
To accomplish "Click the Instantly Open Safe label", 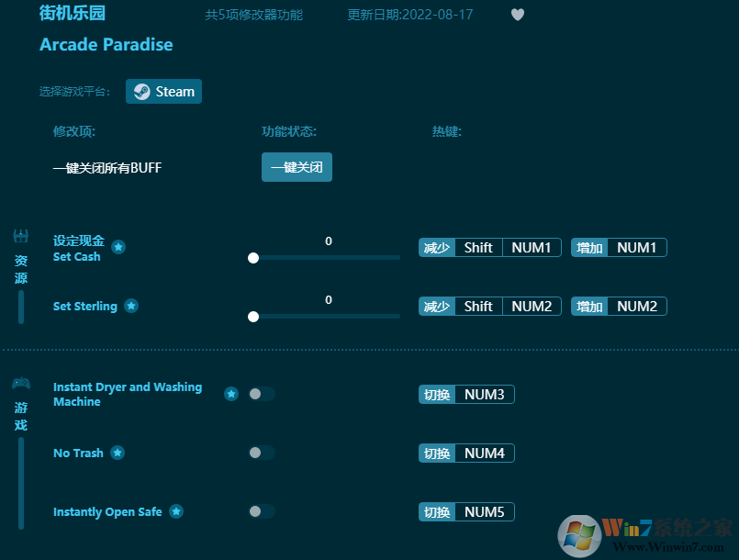I will pos(107,512).
